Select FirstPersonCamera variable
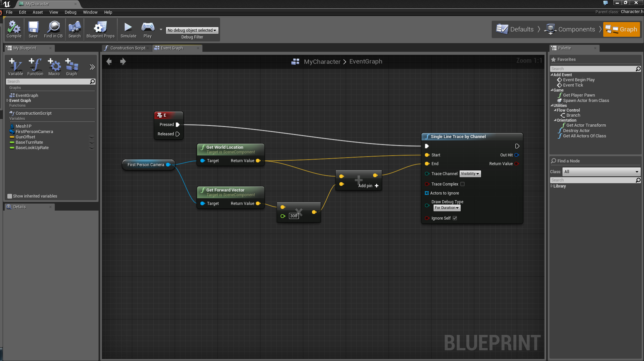The width and height of the screenshot is (644, 361). [34, 132]
